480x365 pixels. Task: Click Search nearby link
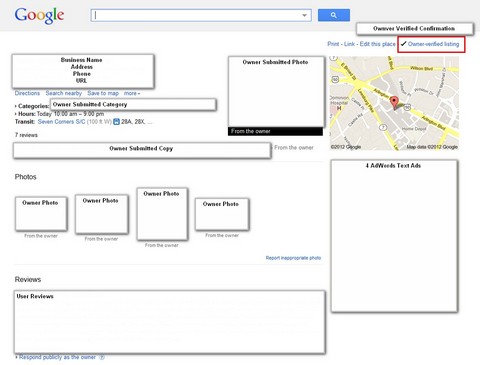(x=64, y=93)
